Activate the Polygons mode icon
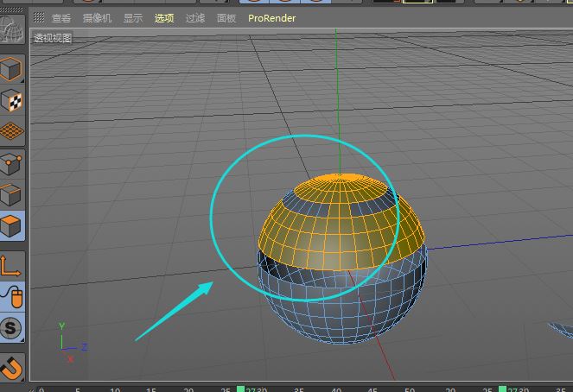 coord(12,226)
